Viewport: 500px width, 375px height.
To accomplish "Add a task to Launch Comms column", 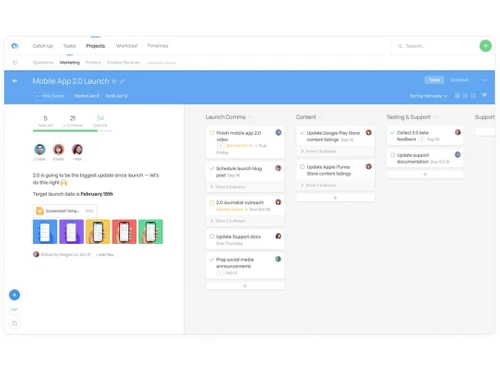I will (245, 286).
